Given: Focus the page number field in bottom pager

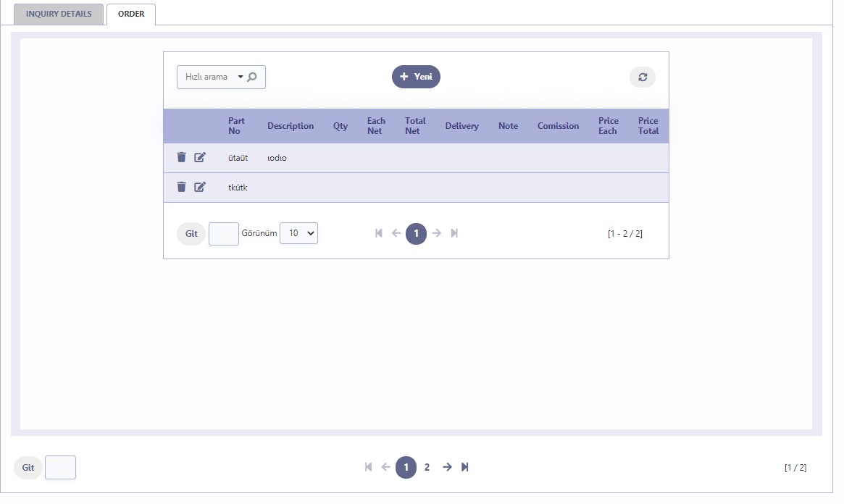Looking at the screenshot, I should (x=60, y=467).
